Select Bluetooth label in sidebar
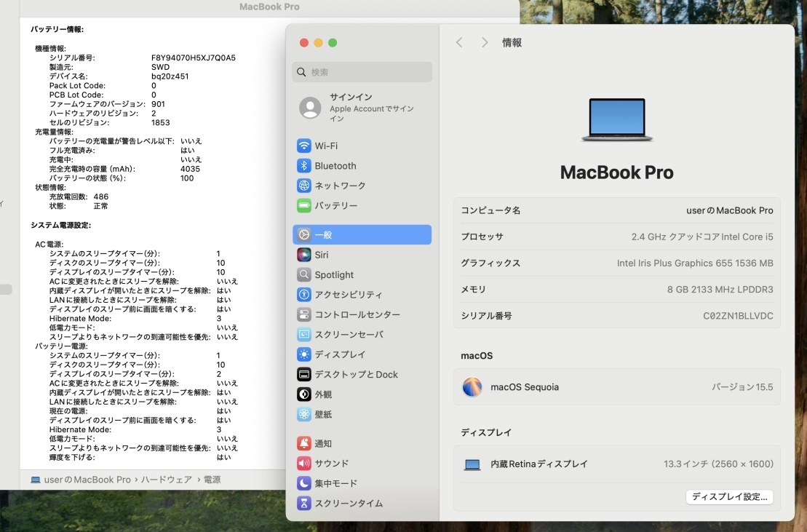This screenshot has height=532, width=807. coord(335,166)
